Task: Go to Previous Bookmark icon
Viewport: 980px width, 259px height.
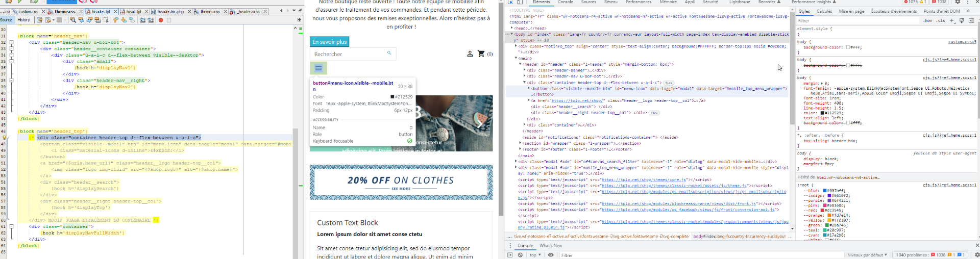Action: point(116,20)
